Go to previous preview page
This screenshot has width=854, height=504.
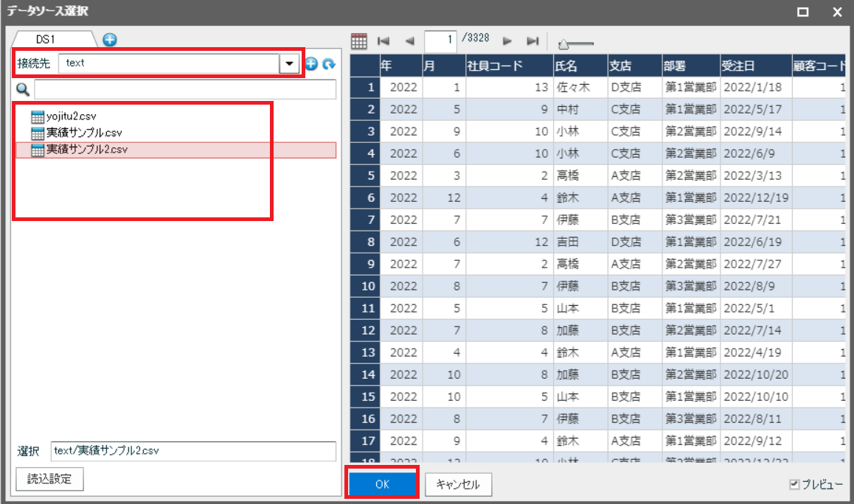coord(409,41)
